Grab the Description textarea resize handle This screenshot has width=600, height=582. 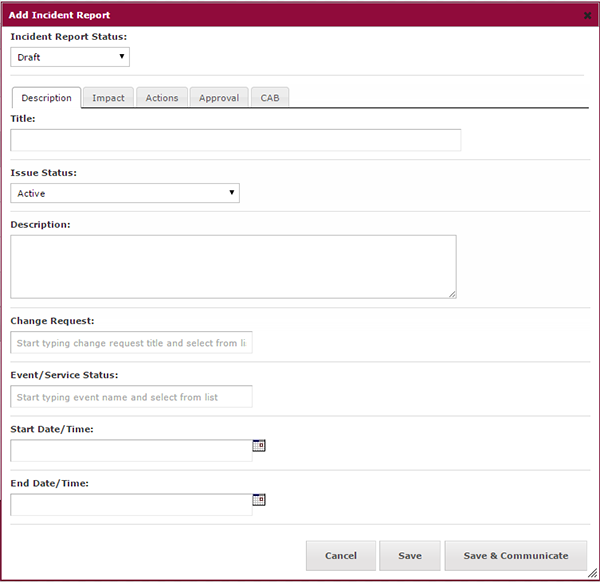pos(452,294)
